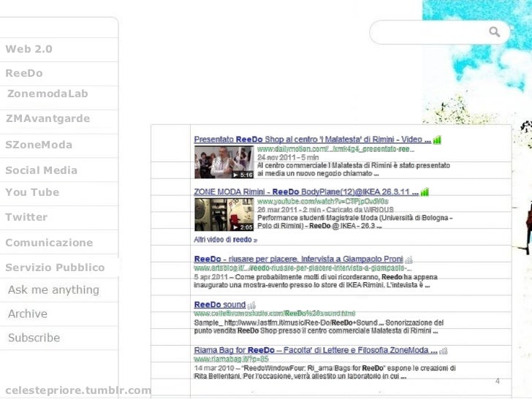Open Servizio Pubblico sidebar entry

coord(55,267)
